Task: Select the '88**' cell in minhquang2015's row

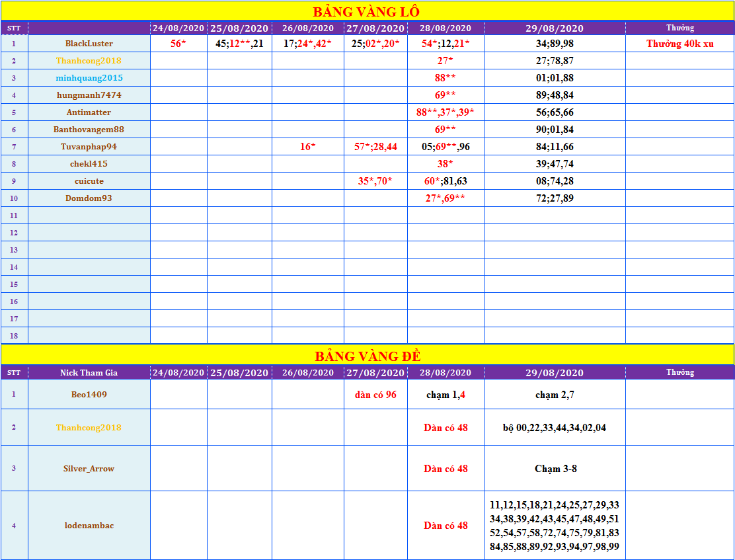Action: [x=445, y=78]
